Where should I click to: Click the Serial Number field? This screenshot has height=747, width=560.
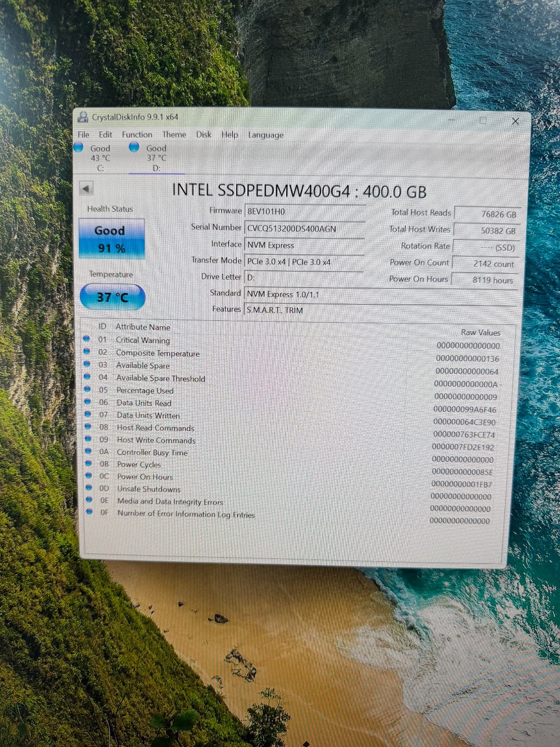(304, 228)
